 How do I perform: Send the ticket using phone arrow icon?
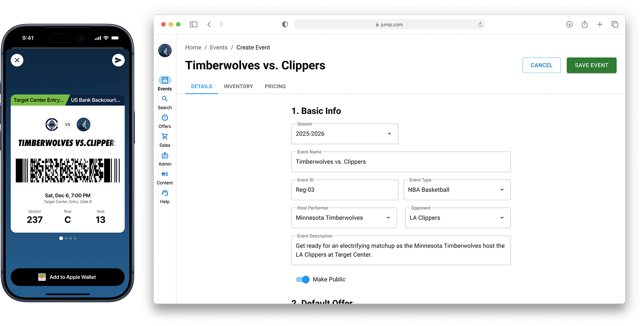tap(118, 60)
